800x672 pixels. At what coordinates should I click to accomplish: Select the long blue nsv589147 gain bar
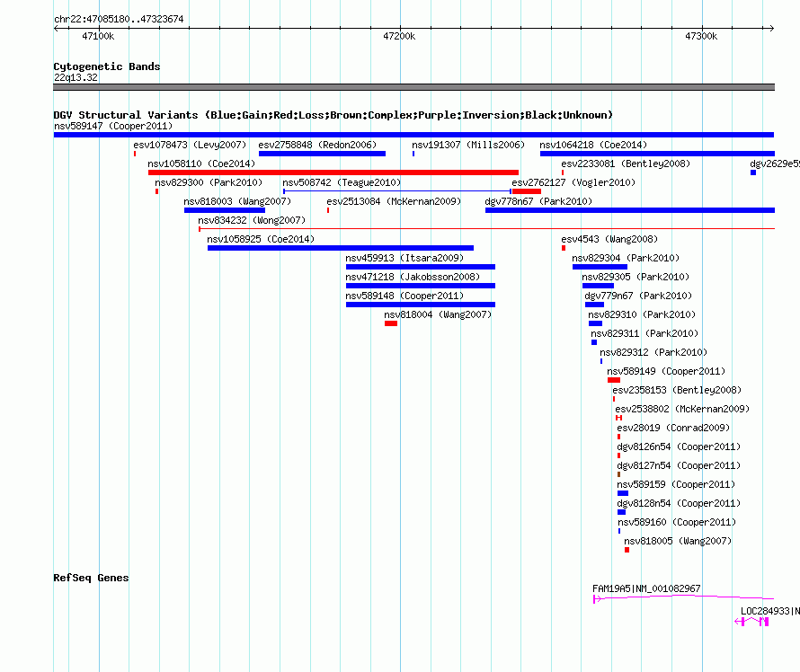[x=413, y=135]
